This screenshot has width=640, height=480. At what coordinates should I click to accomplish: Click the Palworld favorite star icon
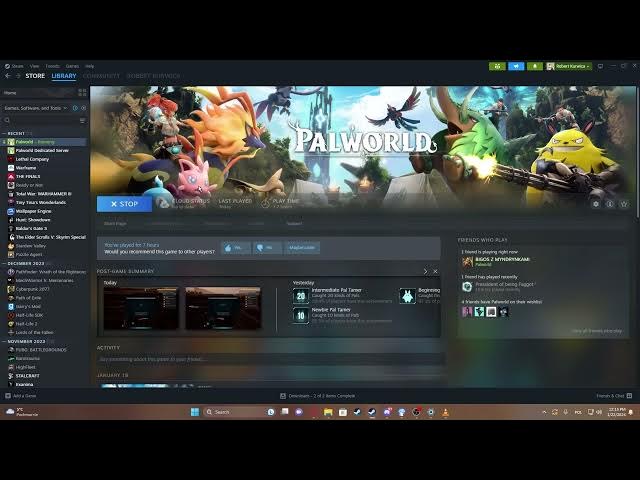click(x=624, y=204)
